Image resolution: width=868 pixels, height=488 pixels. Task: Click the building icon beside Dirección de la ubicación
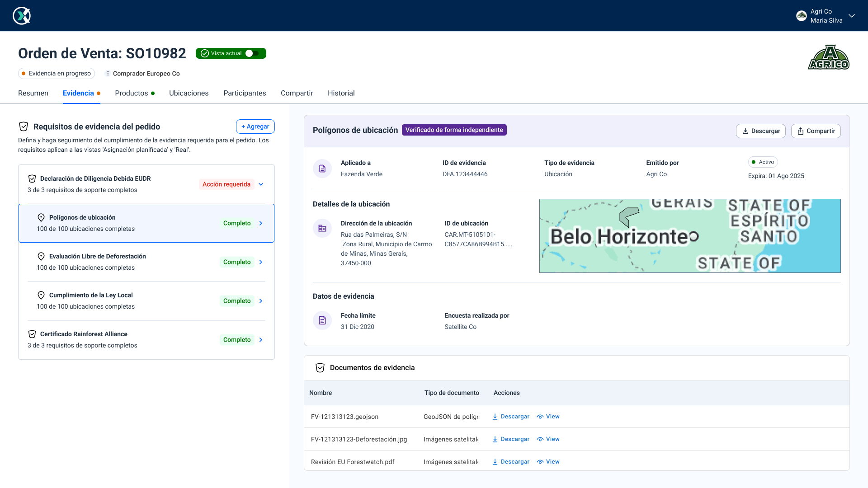coord(322,228)
